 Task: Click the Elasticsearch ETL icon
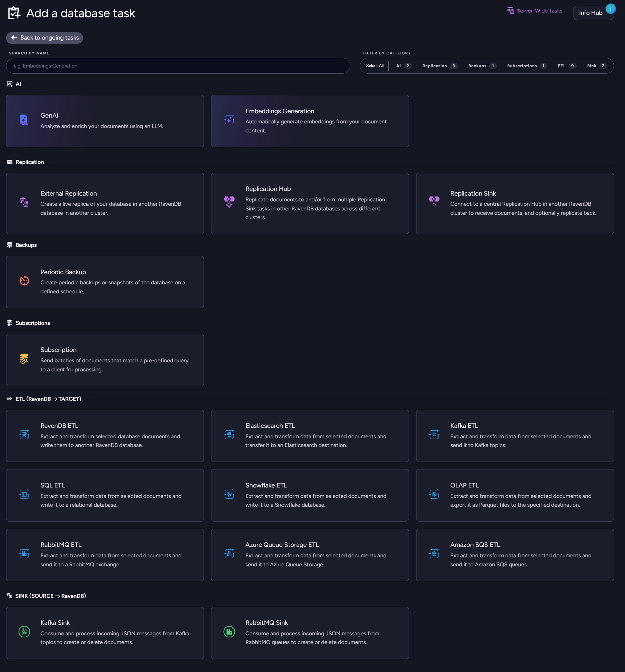pyautogui.click(x=229, y=434)
